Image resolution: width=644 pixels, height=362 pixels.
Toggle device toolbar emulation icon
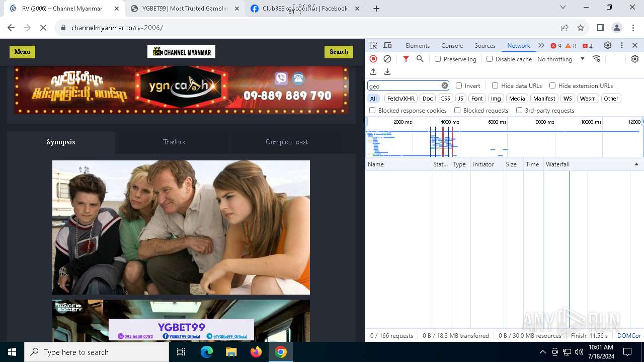[387, 45]
